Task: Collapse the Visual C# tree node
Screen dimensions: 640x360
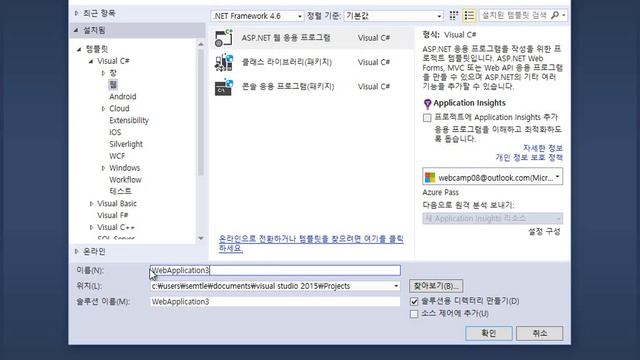Action: pos(91,61)
